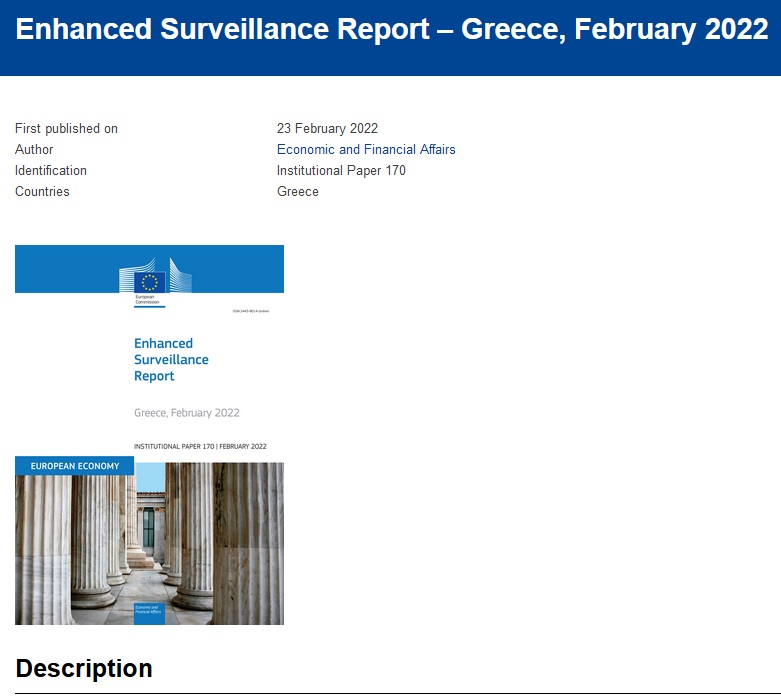The width and height of the screenshot is (781, 700).
Task: Click the European Commission logo on cover
Action: click(151, 278)
